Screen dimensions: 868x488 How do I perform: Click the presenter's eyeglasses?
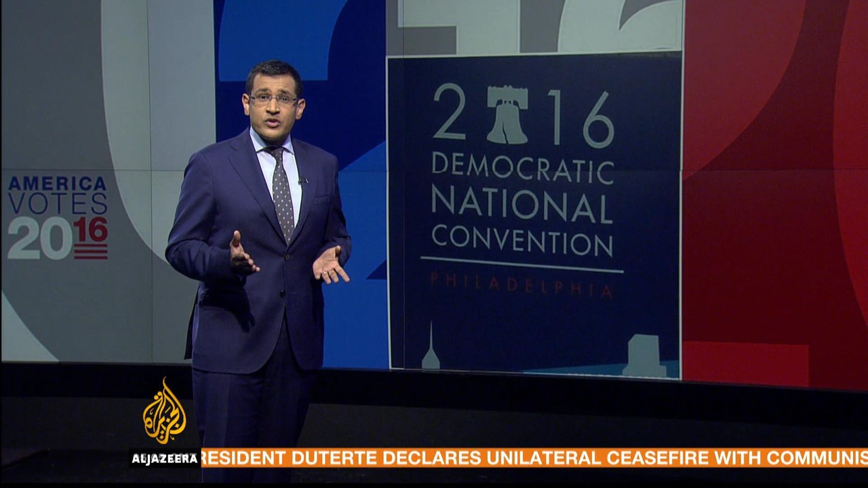click(273, 99)
